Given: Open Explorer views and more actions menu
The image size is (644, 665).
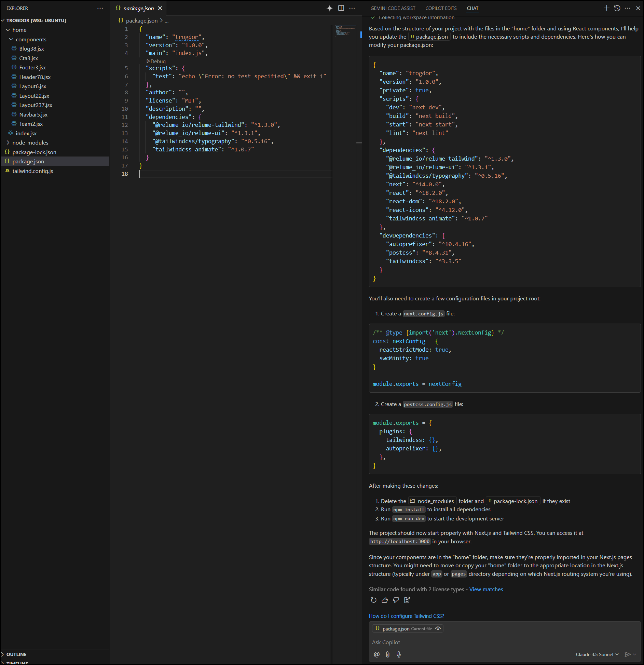Looking at the screenshot, I should tap(100, 8).
